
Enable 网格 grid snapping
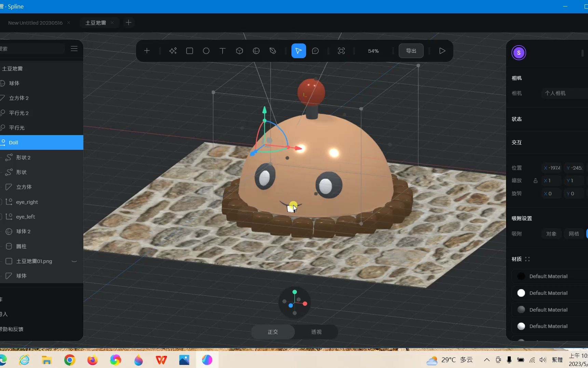(574, 234)
